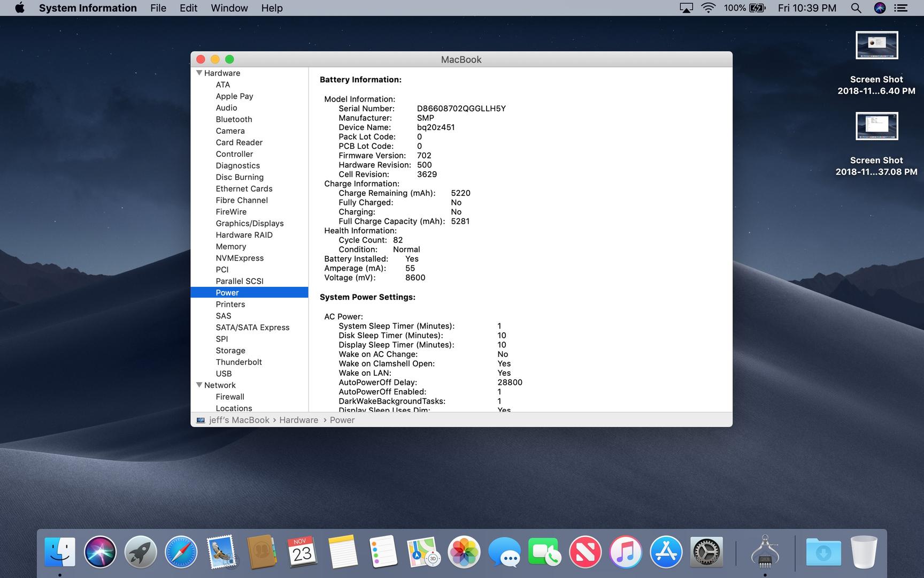Image resolution: width=924 pixels, height=578 pixels.
Task: Open FaceTime app in Dock
Action: tap(544, 552)
